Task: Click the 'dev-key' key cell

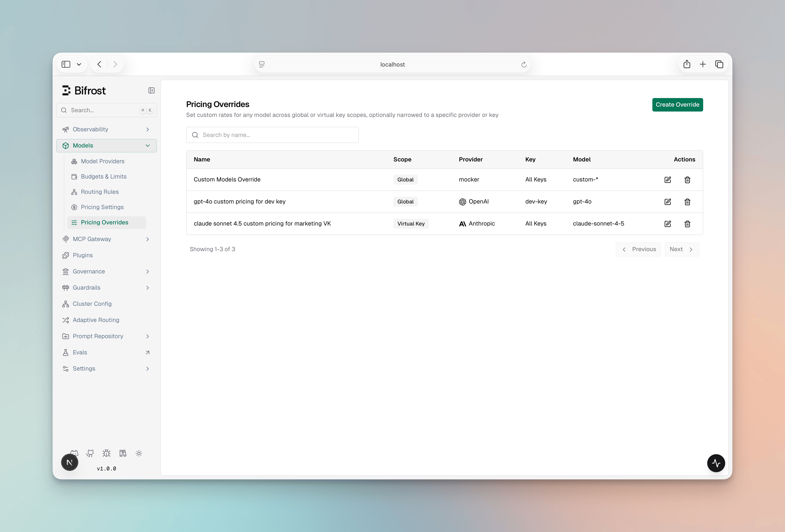Action: pos(536,202)
